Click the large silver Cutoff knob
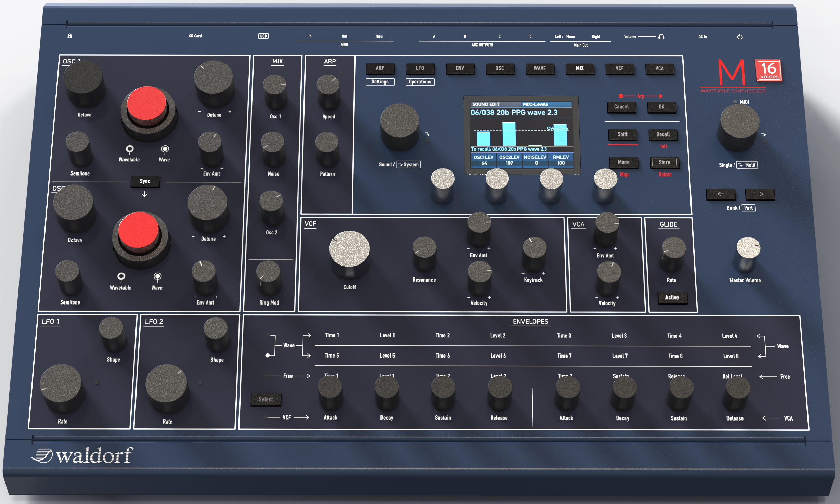The width and height of the screenshot is (840, 504). (x=349, y=249)
